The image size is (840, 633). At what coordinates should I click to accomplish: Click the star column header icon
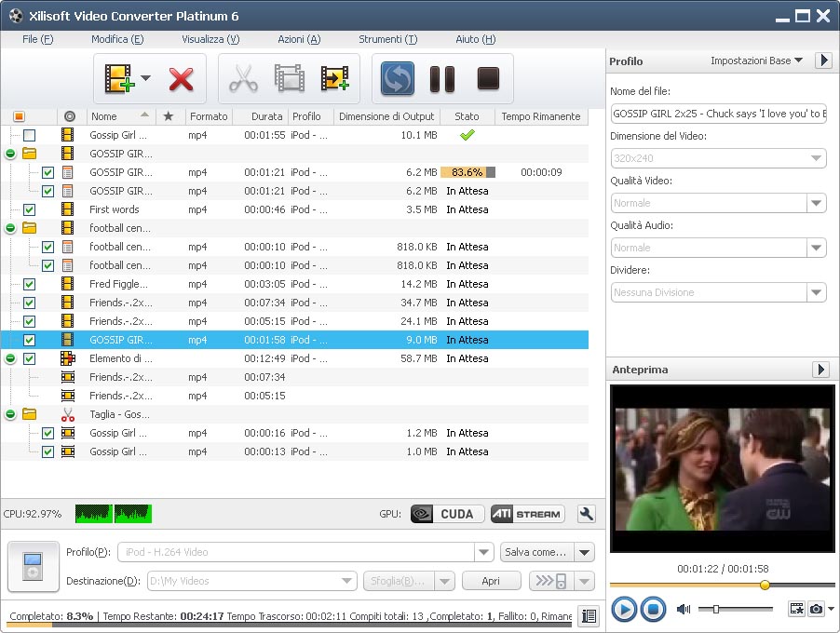click(169, 116)
